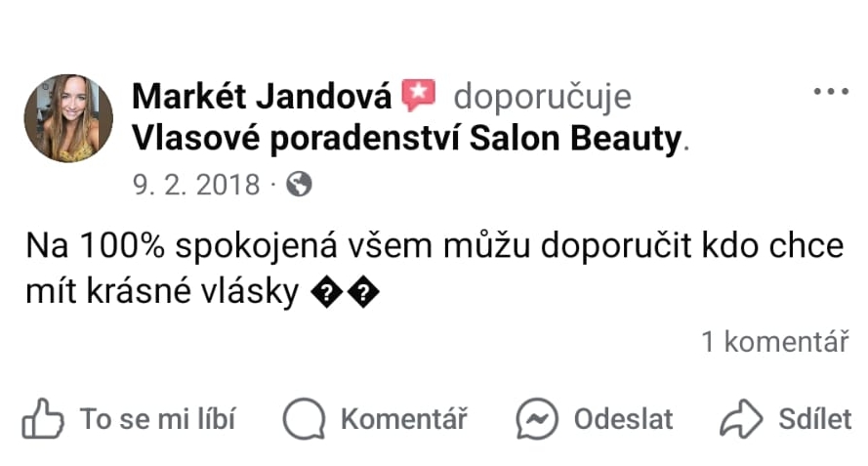Viewport: 868px width, 466px height.
Task: Click the Markét Jandová name link
Action: 262,97
